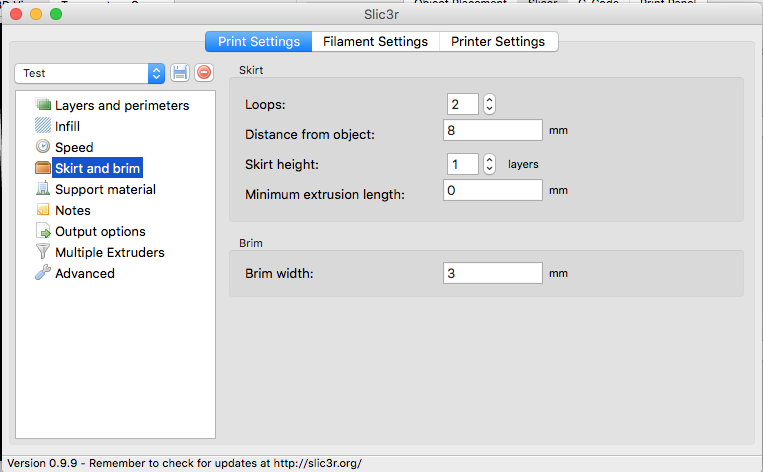Click the Multiple Extruders funnel icon
This screenshot has width=763, height=472.
pos(43,252)
